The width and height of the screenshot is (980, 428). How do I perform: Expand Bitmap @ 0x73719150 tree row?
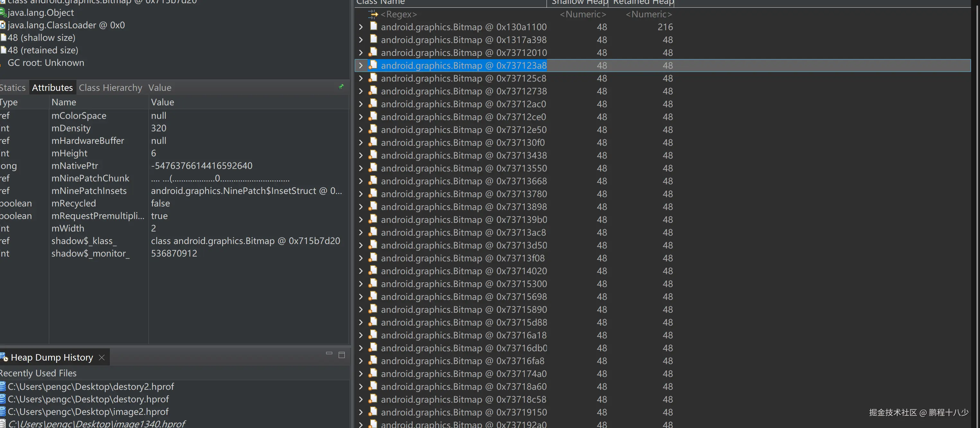(x=361, y=412)
